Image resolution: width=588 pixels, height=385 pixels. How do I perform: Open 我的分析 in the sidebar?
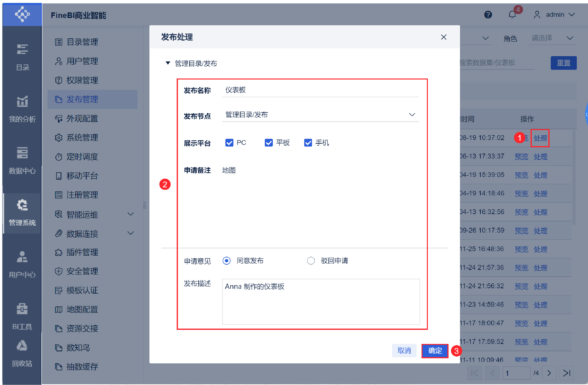click(x=22, y=102)
